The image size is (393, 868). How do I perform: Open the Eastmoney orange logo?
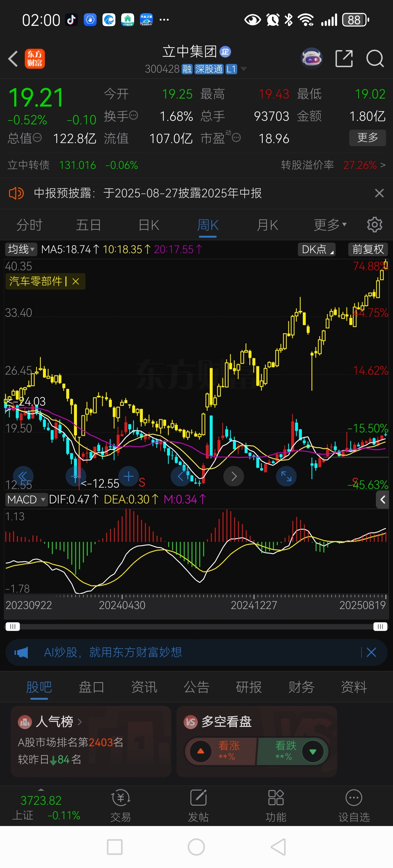pyautogui.click(x=35, y=59)
